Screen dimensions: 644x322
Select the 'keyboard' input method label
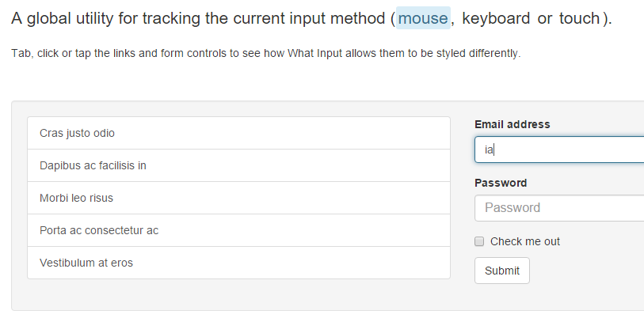coord(496,18)
